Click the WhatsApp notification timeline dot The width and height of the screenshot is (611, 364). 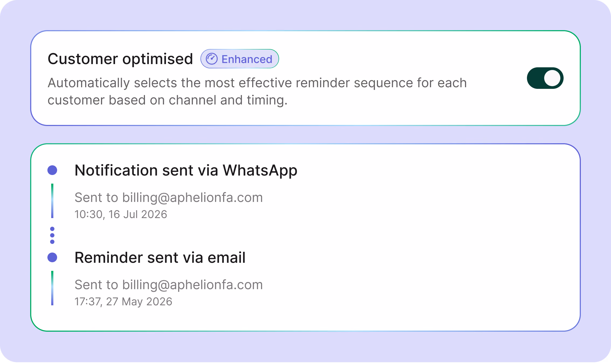coord(52,170)
